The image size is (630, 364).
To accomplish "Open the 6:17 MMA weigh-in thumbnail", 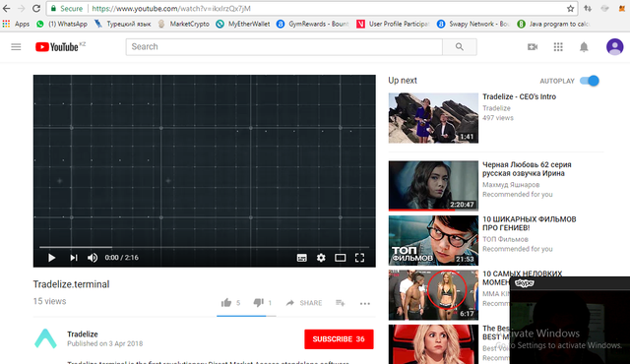I will 433,295.
